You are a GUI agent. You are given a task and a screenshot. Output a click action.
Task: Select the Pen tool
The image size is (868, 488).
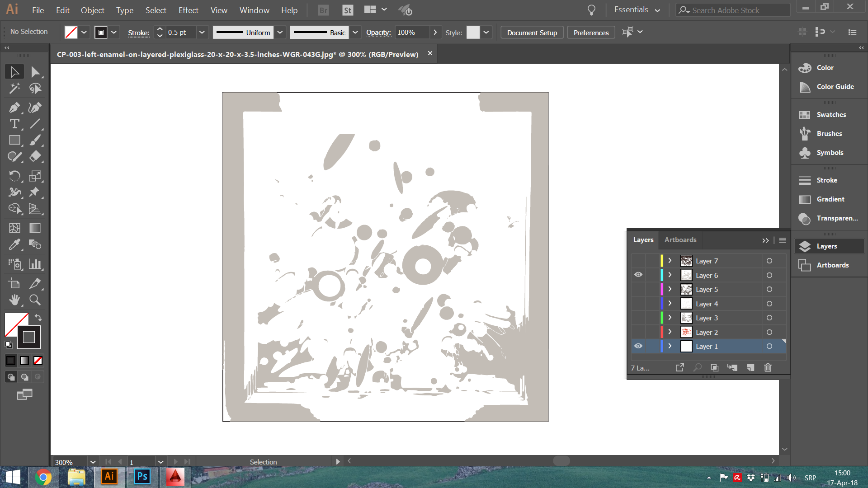click(14, 108)
